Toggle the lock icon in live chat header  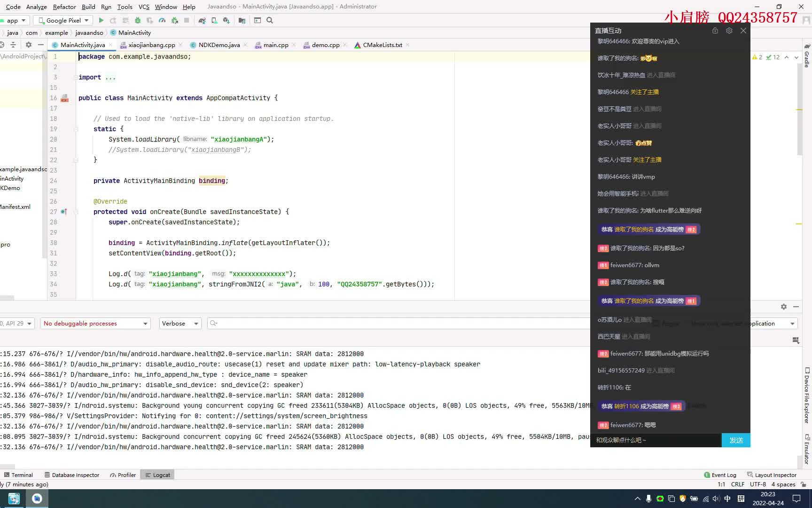715,31
